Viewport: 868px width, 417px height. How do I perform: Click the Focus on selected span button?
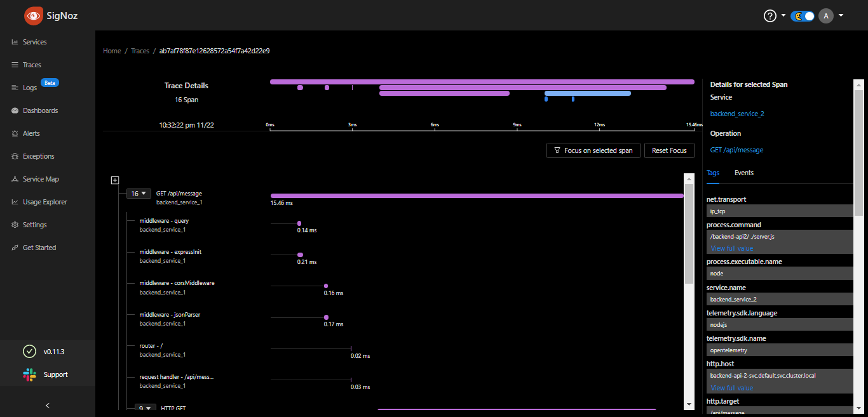[x=593, y=150]
